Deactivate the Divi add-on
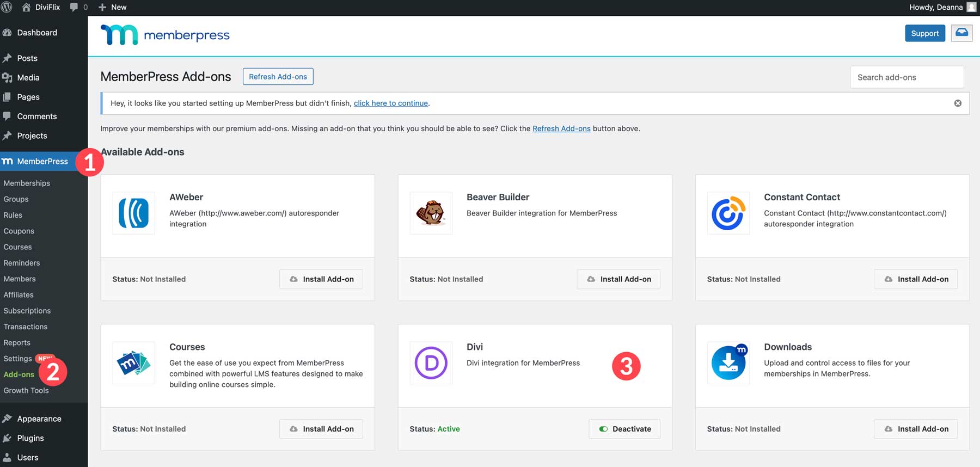Screen dimensions: 980x467 coord(624,429)
